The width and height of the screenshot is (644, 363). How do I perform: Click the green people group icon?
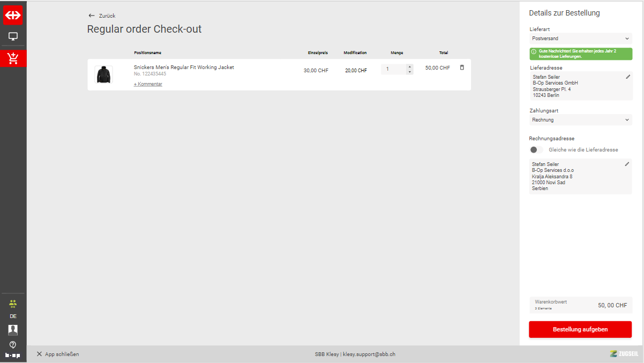tap(13, 304)
